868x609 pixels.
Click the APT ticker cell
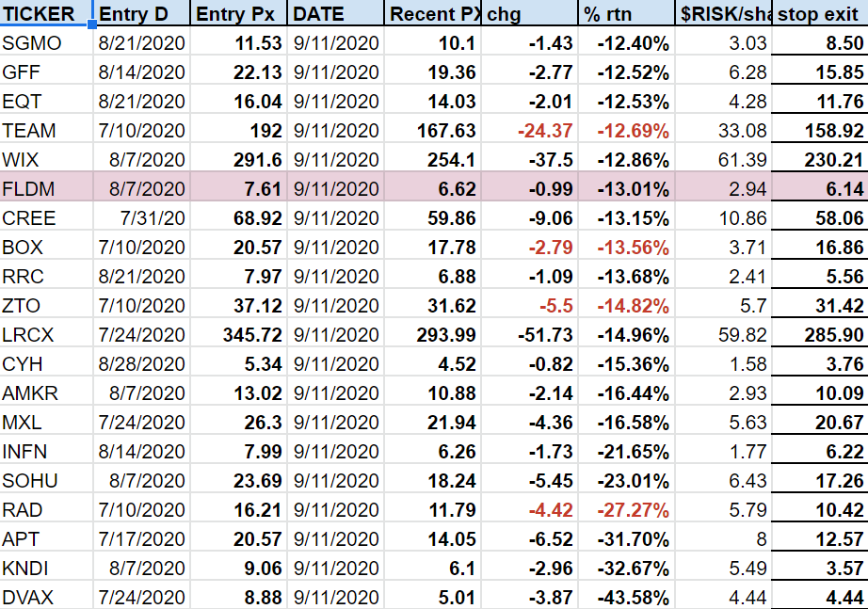(x=46, y=538)
